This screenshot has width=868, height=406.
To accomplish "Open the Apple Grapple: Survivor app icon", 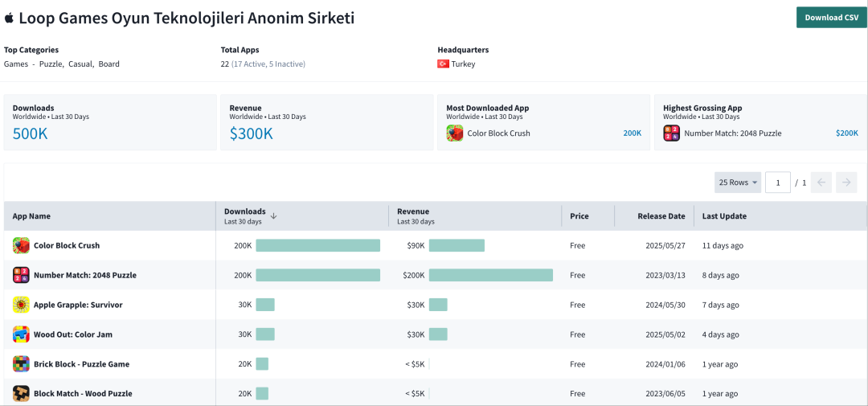I will tap(22, 305).
